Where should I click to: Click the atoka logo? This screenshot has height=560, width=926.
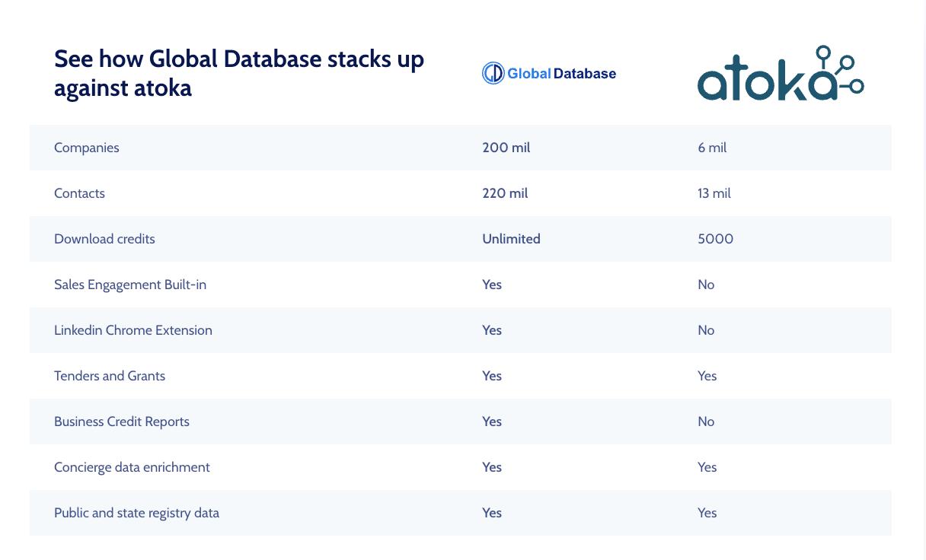[780, 73]
